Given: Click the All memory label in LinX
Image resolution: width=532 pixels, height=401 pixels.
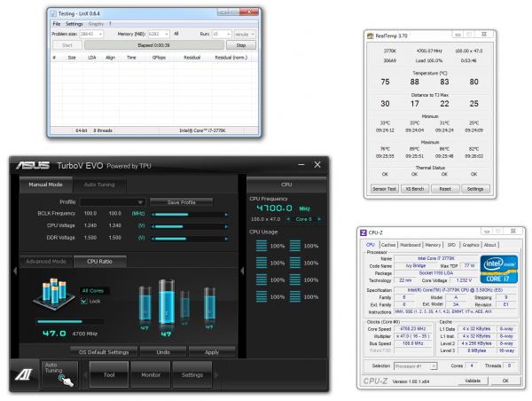Looking at the screenshot, I should point(176,34).
